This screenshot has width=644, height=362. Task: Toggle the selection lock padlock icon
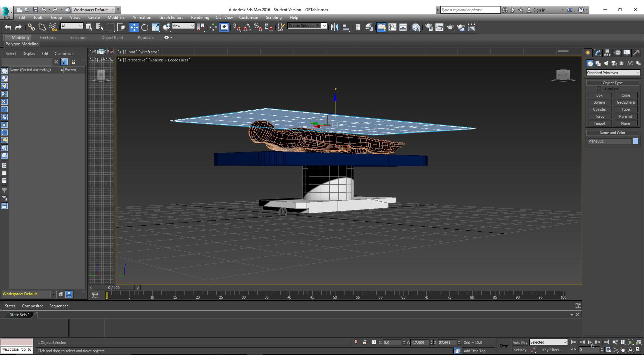(x=365, y=342)
